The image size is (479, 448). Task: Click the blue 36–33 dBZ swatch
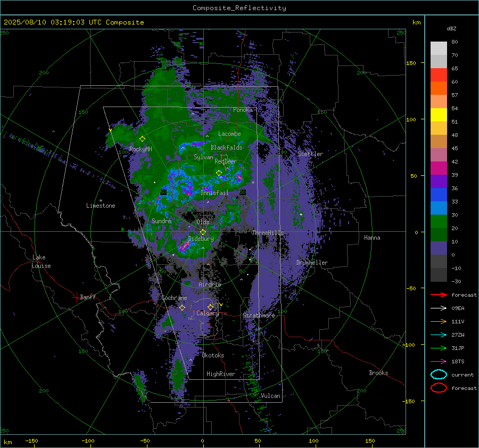(439, 194)
